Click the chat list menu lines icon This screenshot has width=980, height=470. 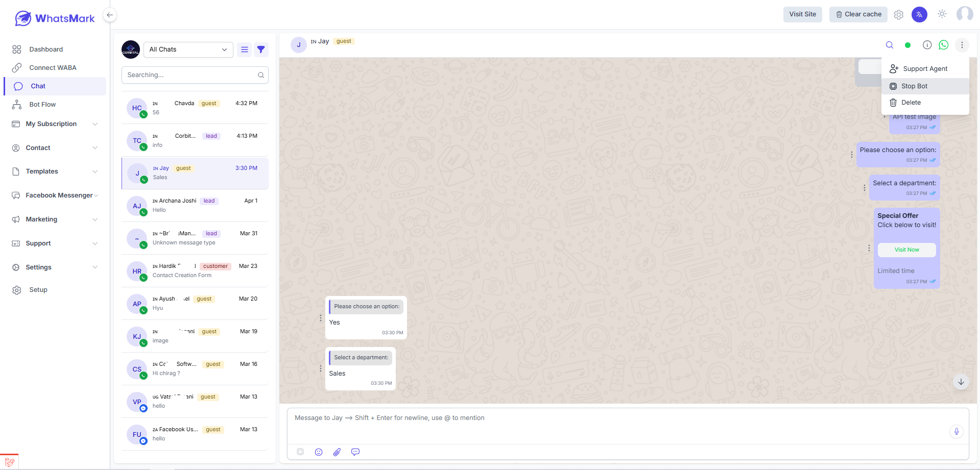pos(245,50)
